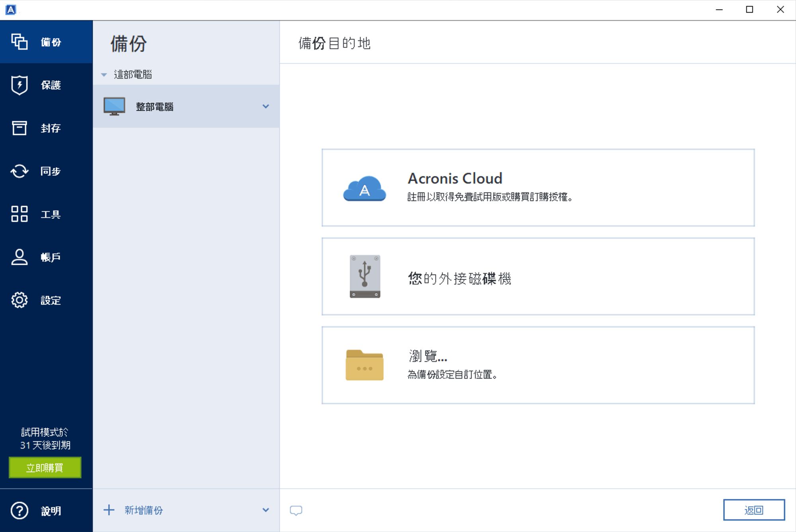Open the 工具 (Tools) grid icon

coord(19,214)
